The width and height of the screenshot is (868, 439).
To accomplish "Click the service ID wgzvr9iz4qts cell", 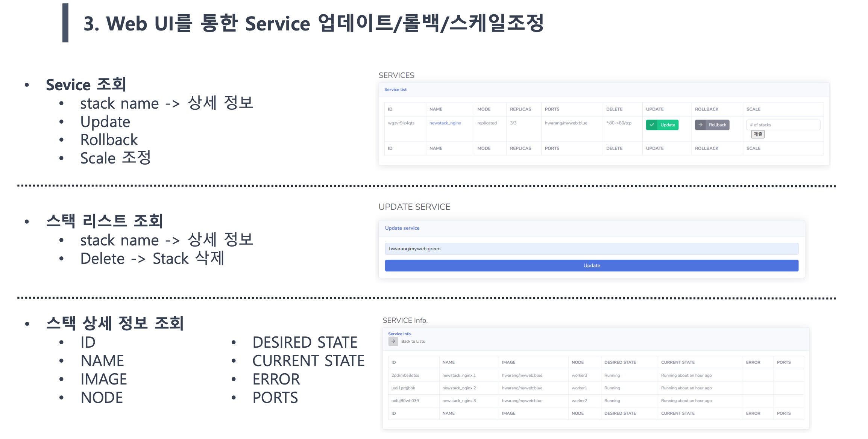I will click(x=401, y=123).
